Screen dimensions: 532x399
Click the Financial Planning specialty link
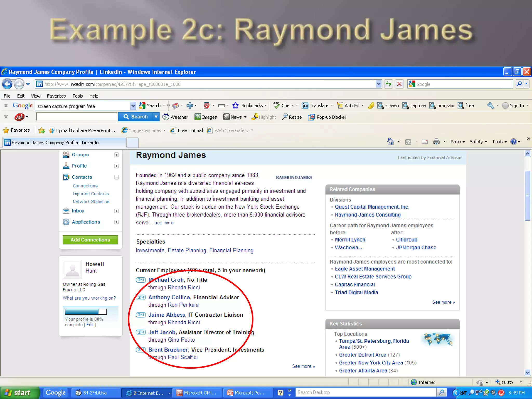pos(231,250)
